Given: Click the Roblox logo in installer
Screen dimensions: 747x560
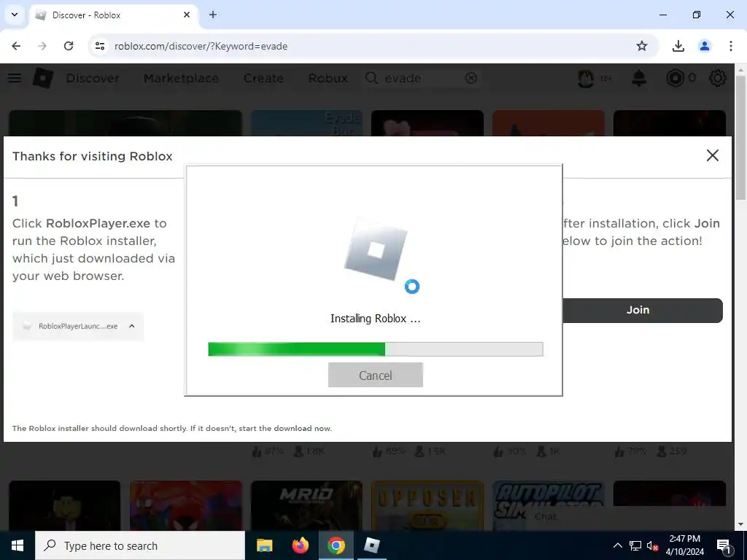Looking at the screenshot, I should coord(376,249).
